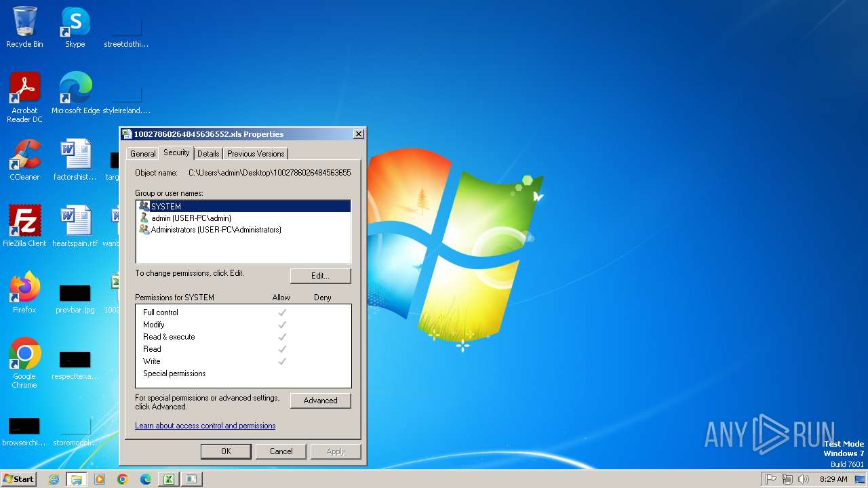Click the Show desktop button in tray

coord(860,479)
